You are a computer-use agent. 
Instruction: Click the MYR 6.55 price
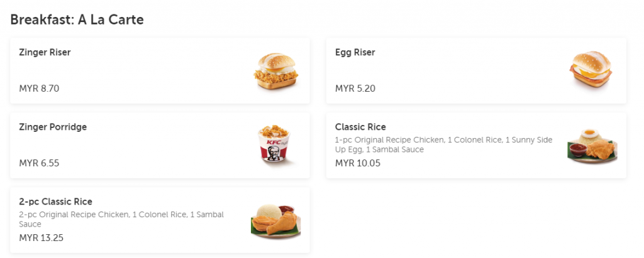point(39,163)
